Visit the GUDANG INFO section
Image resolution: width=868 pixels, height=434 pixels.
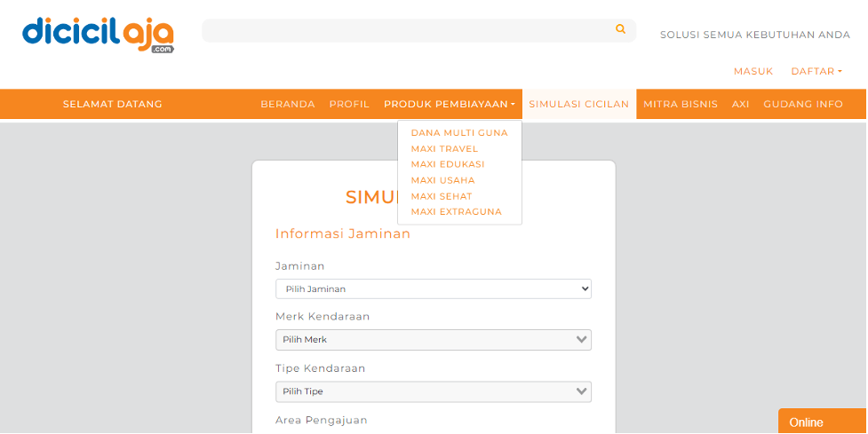coord(802,104)
